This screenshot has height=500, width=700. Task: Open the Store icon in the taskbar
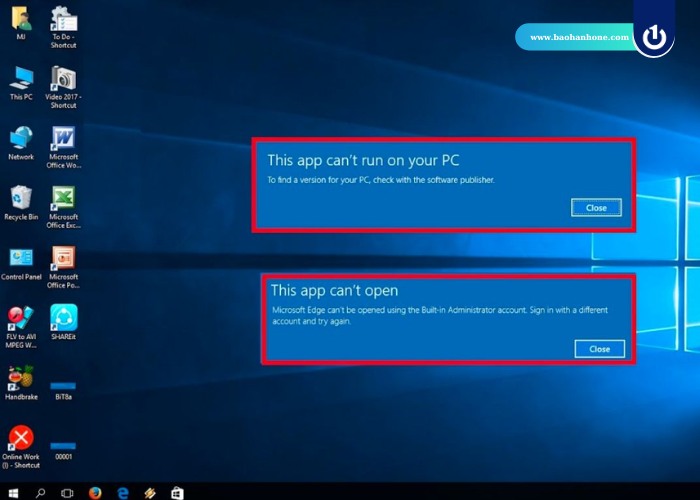tap(177, 492)
